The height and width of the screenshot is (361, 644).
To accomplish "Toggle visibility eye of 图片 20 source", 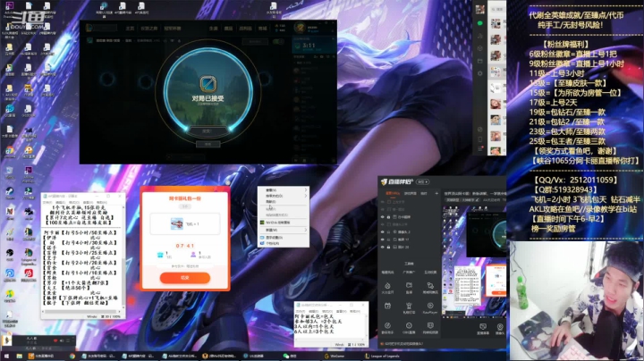I will (x=383, y=247).
